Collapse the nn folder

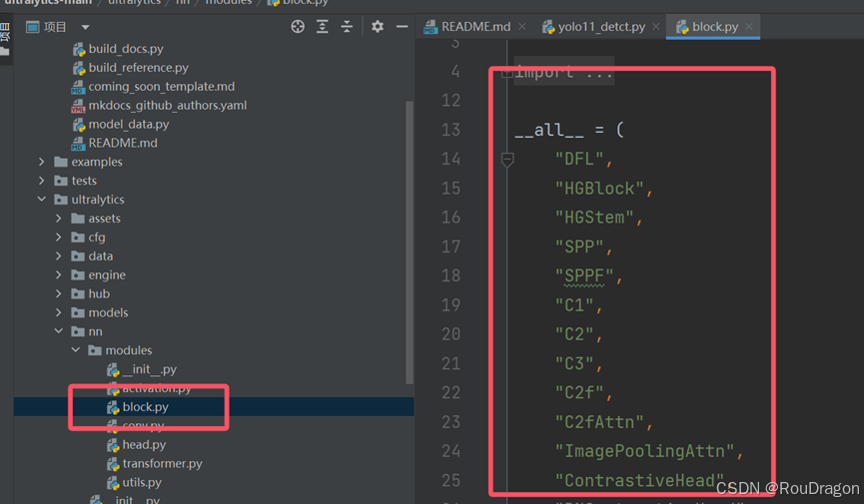point(58,331)
